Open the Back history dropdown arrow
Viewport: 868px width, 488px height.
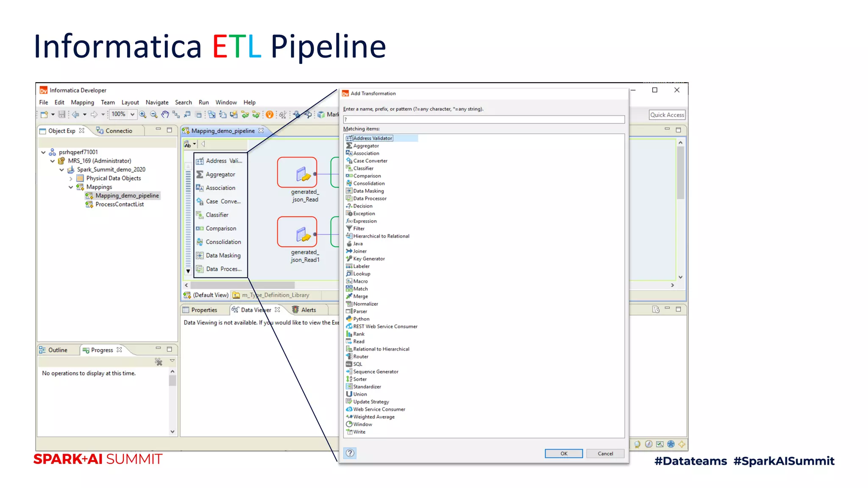click(85, 114)
